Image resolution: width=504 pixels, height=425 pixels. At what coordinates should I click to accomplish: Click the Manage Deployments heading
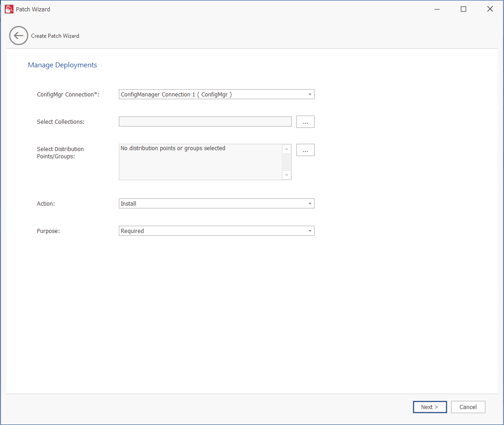click(62, 65)
